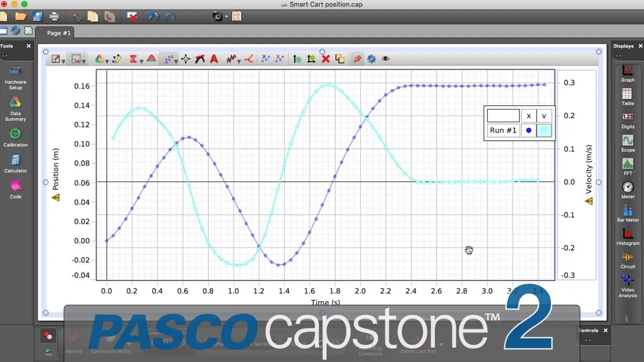Open the Code tool
Viewport: 644px width, 362px height.
(15, 190)
